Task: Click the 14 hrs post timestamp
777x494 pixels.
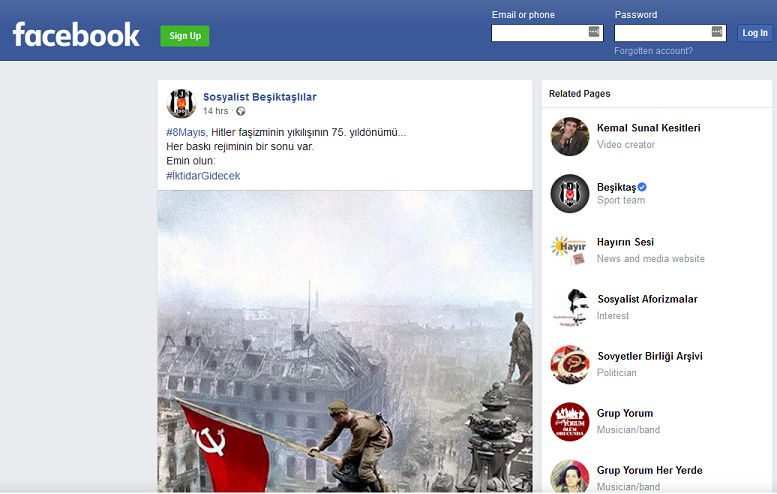Action: coord(216,111)
